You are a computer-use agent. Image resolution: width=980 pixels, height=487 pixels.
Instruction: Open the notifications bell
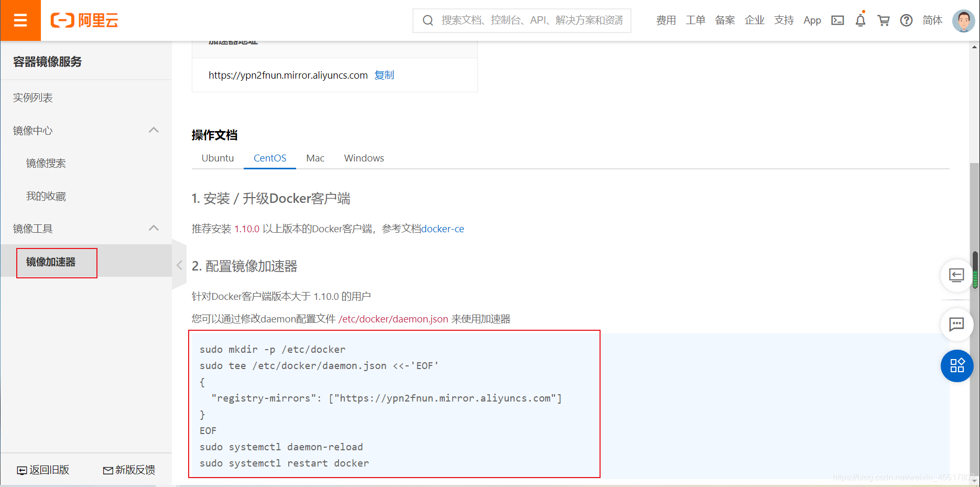tap(861, 20)
